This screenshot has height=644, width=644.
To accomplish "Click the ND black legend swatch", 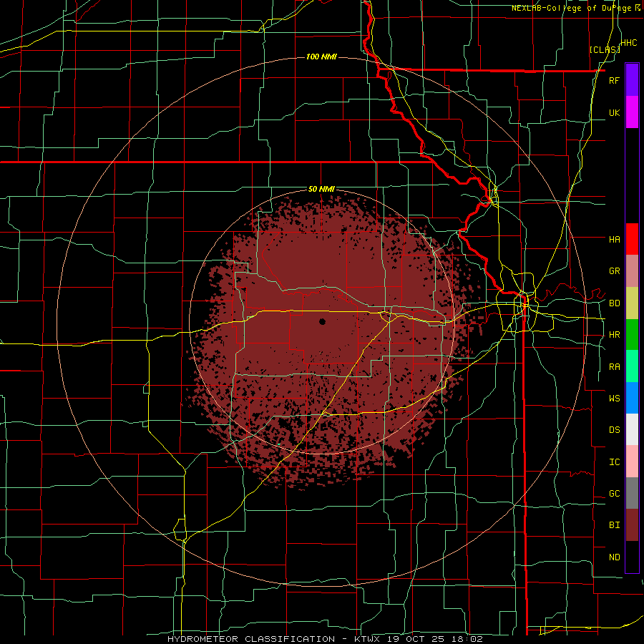I will (632, 557).
